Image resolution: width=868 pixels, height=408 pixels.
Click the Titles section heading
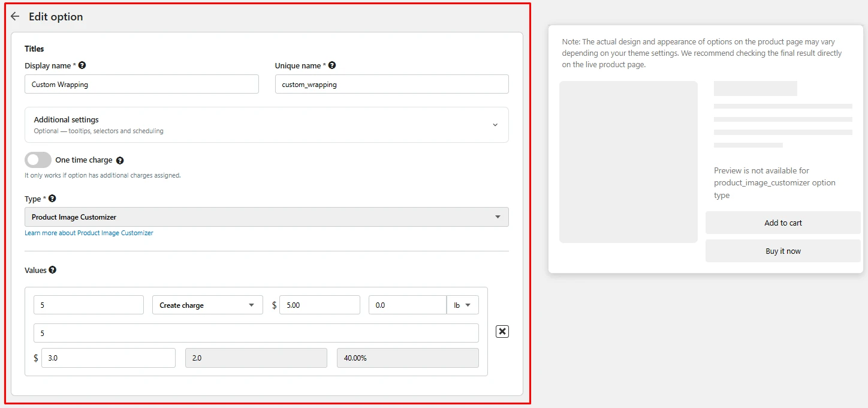(34, 49)
